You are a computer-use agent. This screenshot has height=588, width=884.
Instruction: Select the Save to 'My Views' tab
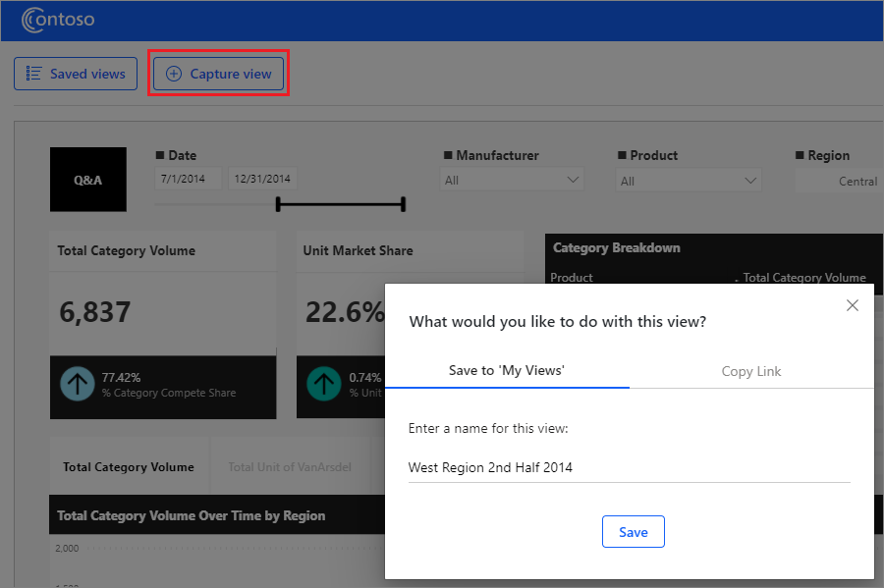507,370
